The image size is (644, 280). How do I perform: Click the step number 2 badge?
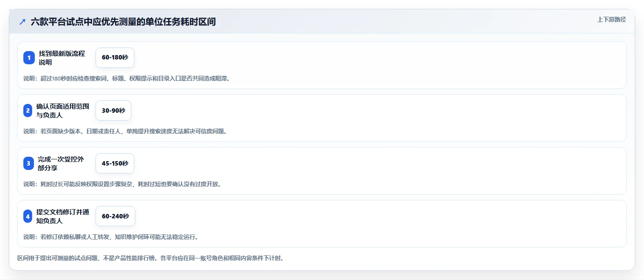pos(28,111)
